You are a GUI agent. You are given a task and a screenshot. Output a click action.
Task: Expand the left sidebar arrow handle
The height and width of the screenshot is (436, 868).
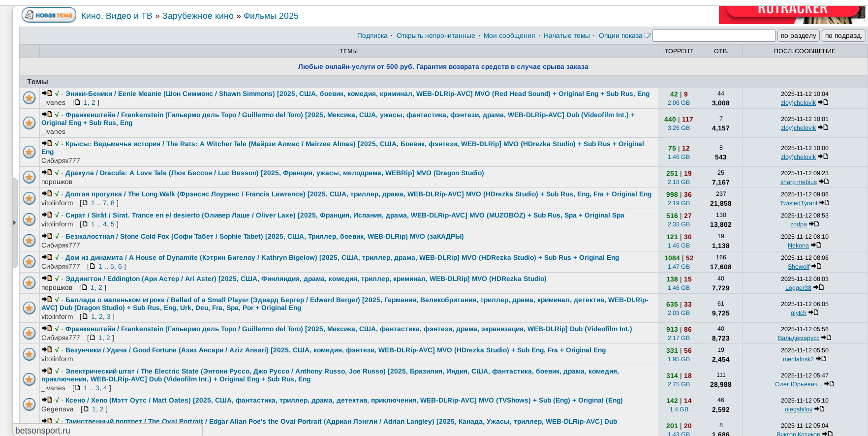tap(15, 222)
